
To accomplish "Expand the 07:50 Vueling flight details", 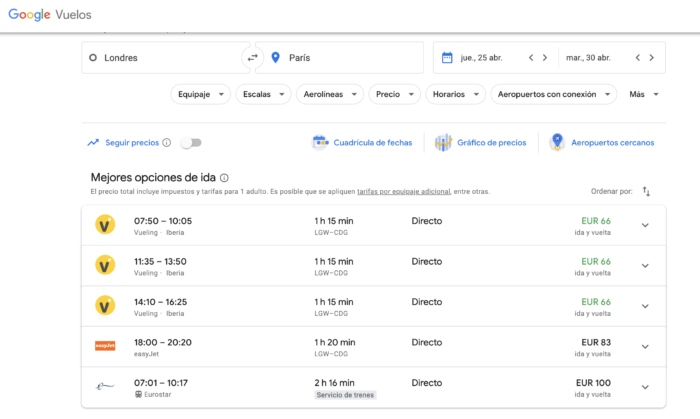I will (644, 225).
